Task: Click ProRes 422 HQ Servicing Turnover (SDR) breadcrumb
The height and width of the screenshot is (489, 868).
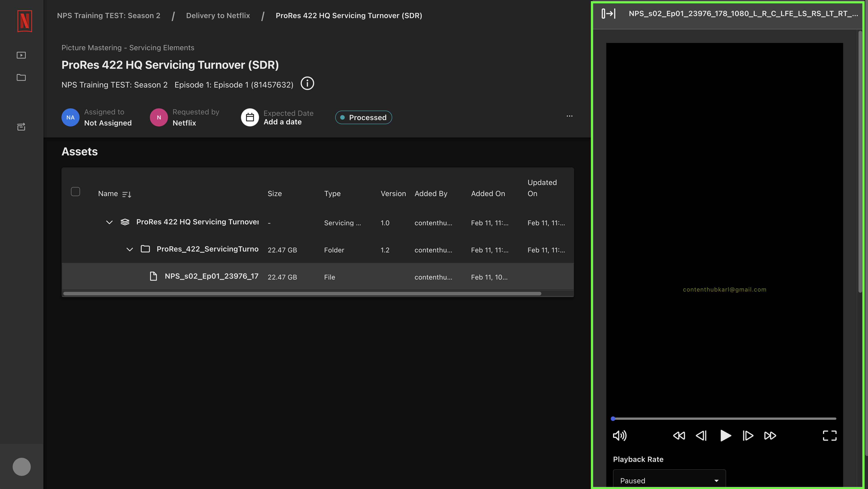Action: [x=349, y=16]
